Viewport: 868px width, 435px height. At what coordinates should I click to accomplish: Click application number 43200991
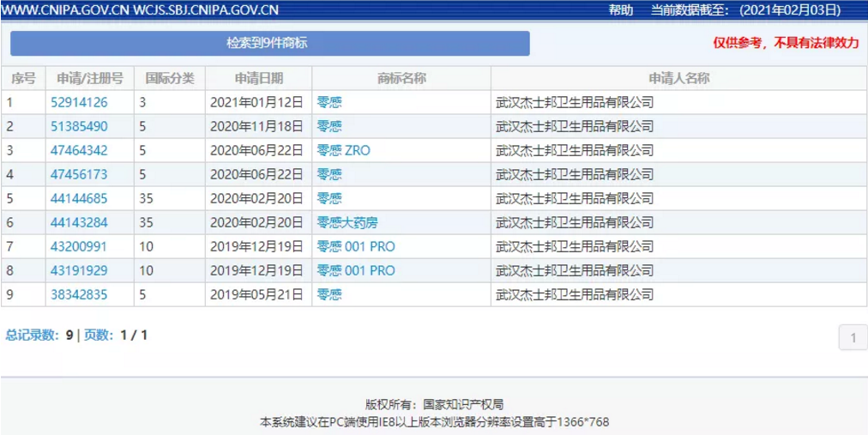click(79, 246)
